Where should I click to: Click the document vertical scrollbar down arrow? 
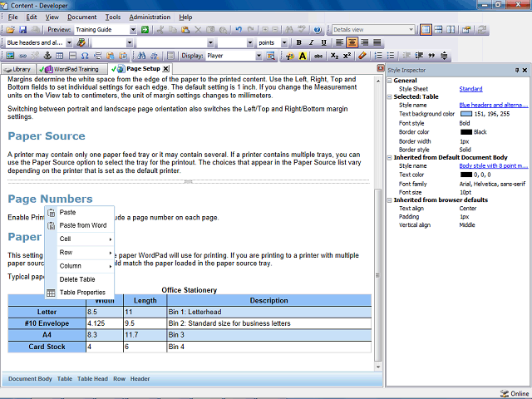(378, 367)
